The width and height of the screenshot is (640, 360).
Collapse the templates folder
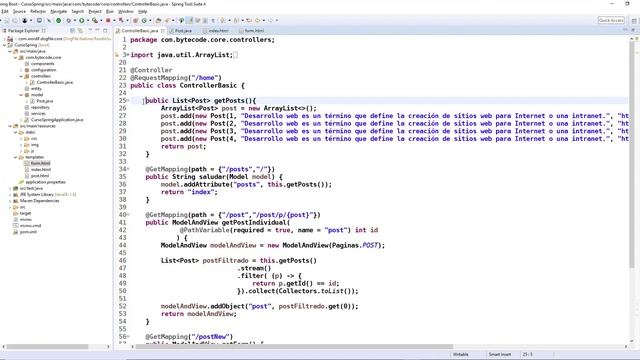pos(16,157)
